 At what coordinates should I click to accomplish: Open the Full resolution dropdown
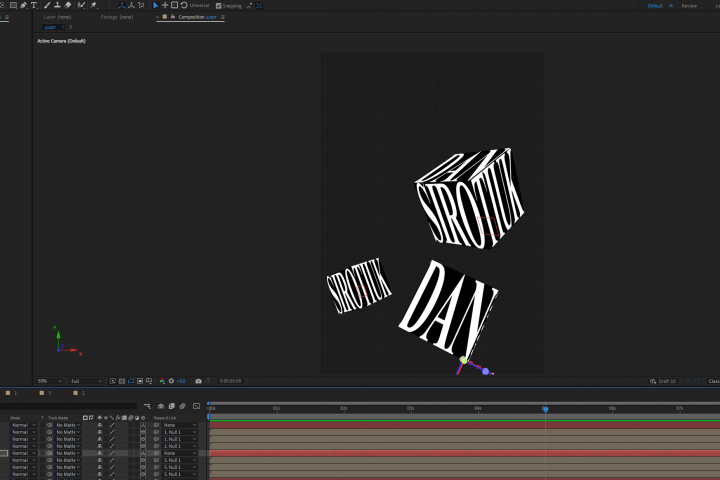pyautogui.click(x=86, y=381)
